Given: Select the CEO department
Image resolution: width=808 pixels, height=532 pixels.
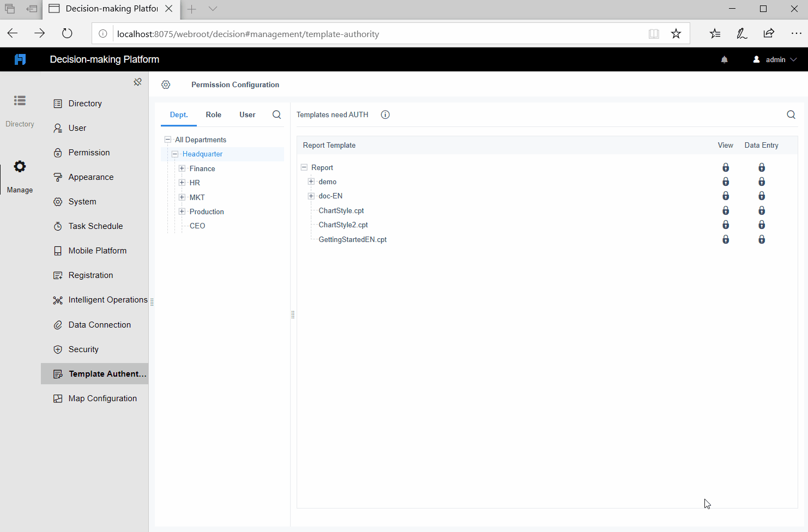Looking at the screenshot, I should click(x=197, y=225).
